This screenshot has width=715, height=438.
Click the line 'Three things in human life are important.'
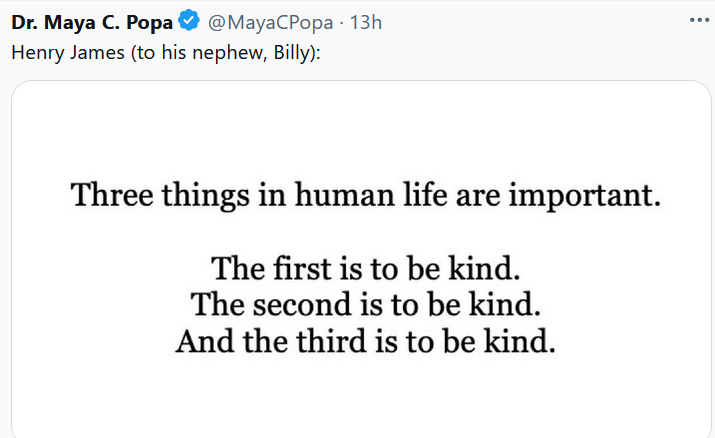(366, 196)
